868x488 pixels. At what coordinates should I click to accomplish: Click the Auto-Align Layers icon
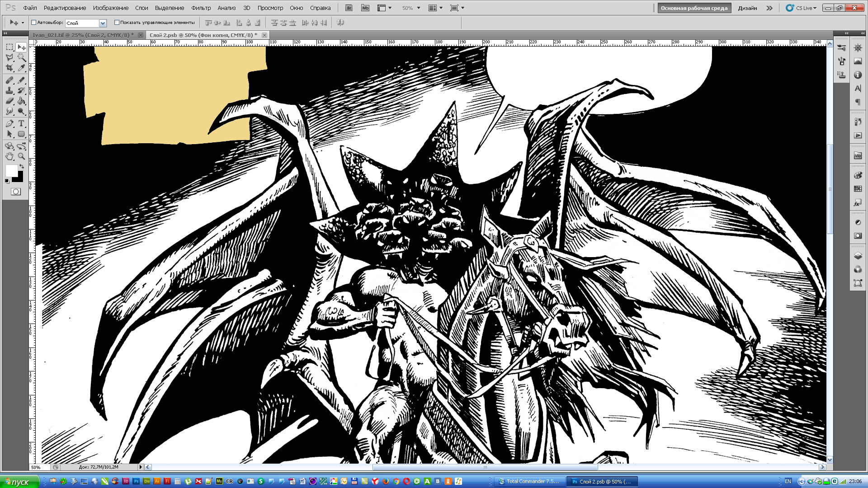tap(340, 23)
